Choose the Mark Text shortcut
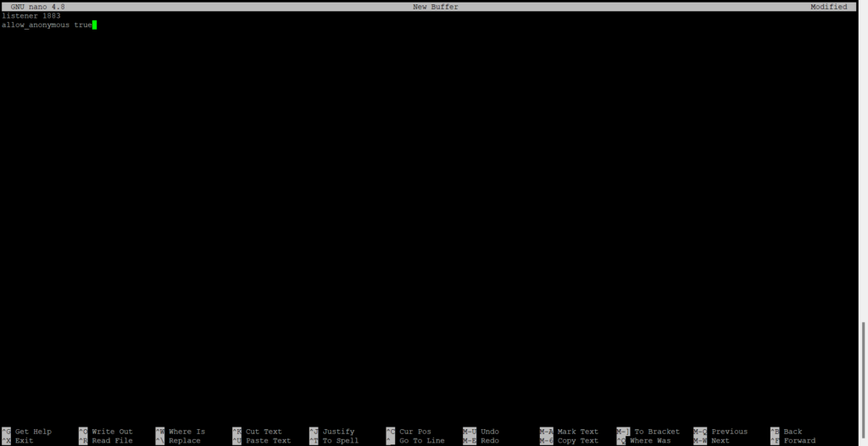 pos(577,432)
